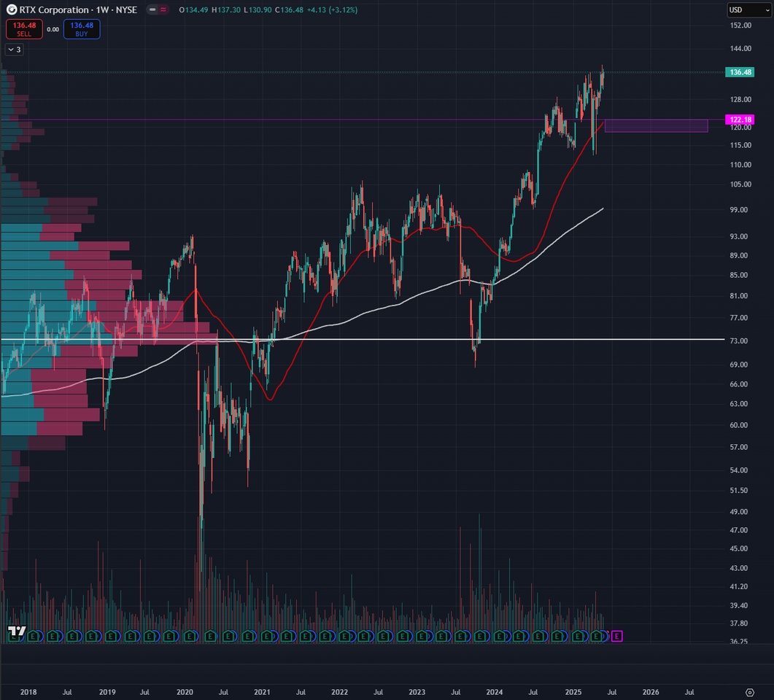The image size is (774, 700).
Task: Click the 110.00 price axis label
Action: (x=740, y=165)
